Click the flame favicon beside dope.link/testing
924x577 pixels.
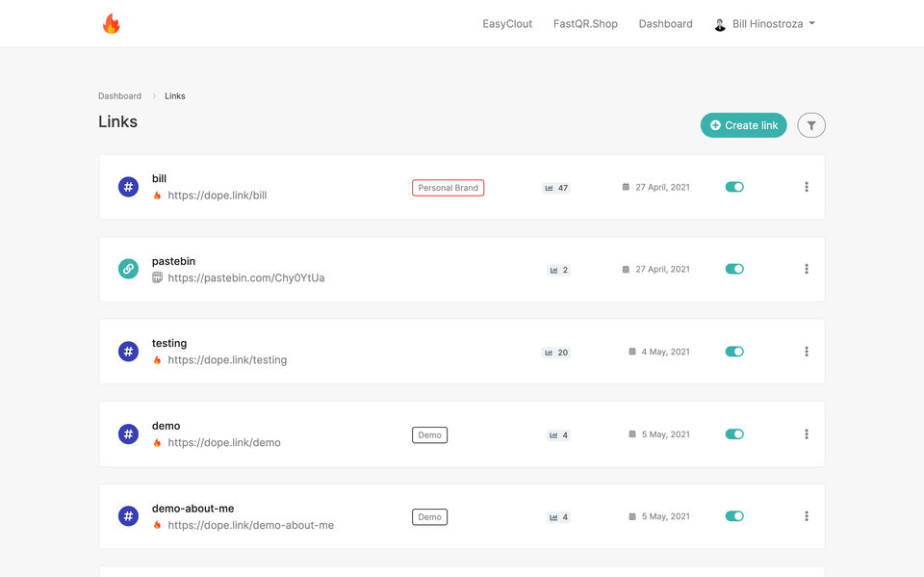click(x=157, y=360)
